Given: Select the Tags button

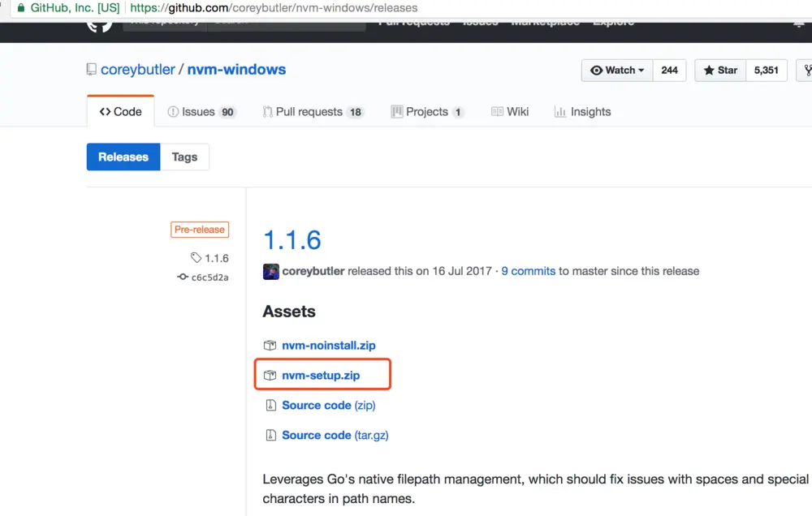Looking at the screenshot, I should point(184,157).
